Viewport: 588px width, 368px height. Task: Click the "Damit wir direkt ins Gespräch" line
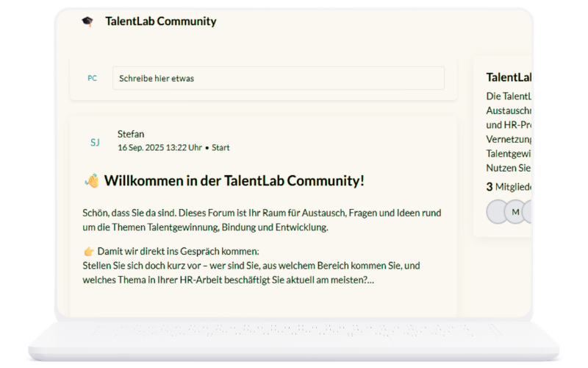178,251
